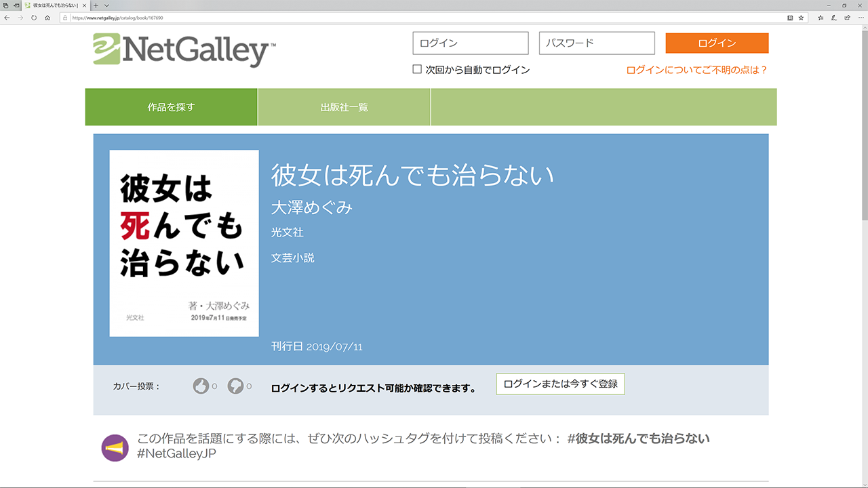Viewport: 868px width, 488px height.
Task: Show tab previews with the chevron
Action: 106,5
